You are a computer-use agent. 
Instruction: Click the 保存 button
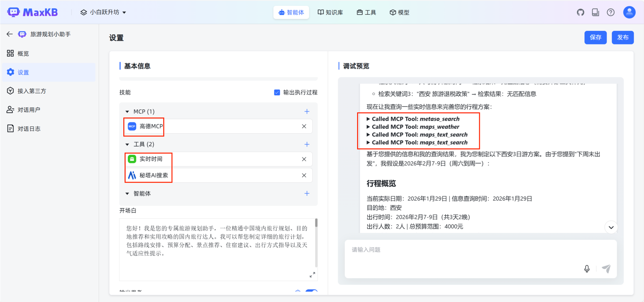pyautogui.click(x=595, y=38)
